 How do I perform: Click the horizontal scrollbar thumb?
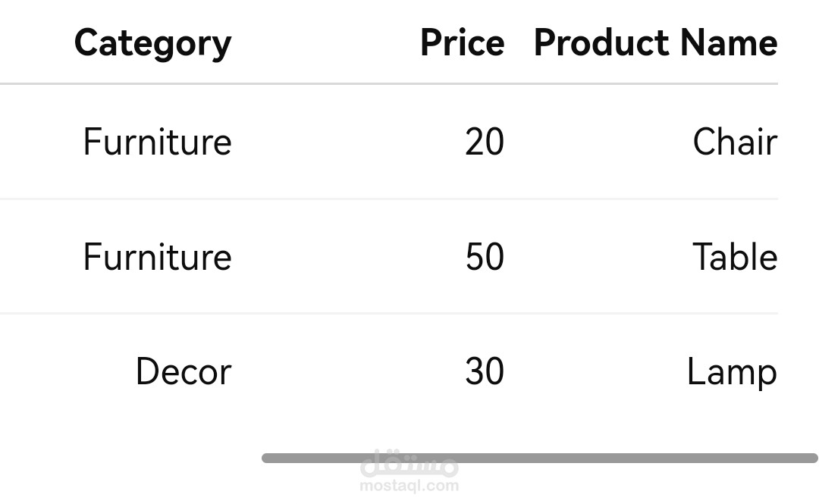(x=539, y=458)
